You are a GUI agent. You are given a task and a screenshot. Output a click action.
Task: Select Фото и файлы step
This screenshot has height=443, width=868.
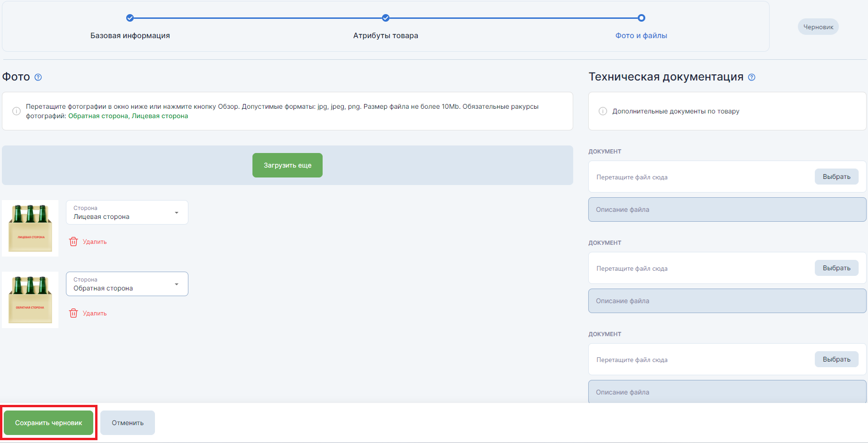(641, 35)
